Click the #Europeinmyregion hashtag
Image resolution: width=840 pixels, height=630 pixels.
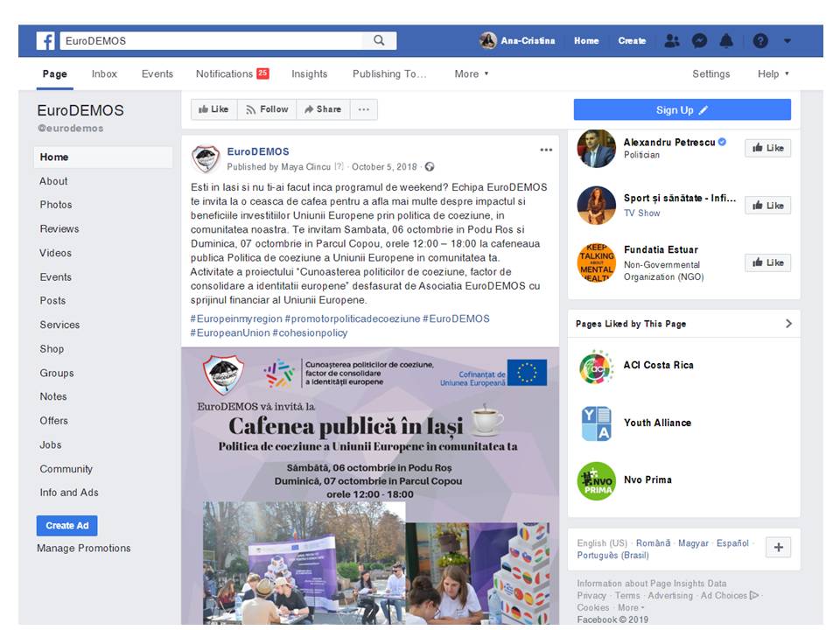236,318
